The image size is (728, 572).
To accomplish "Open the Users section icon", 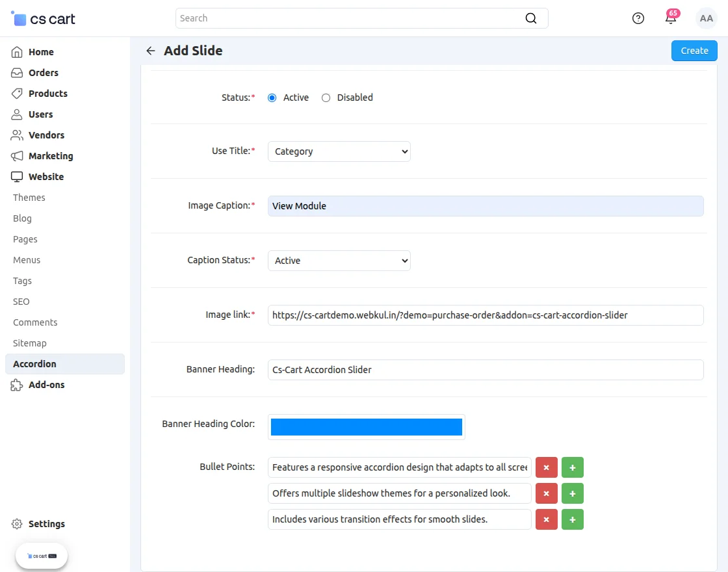I will (x=16, y=114).
